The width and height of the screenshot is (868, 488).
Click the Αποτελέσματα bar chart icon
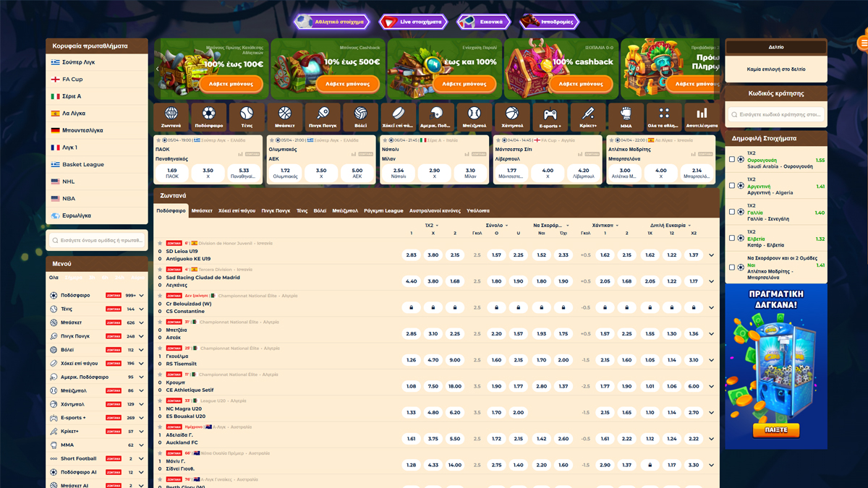(701, 116)
